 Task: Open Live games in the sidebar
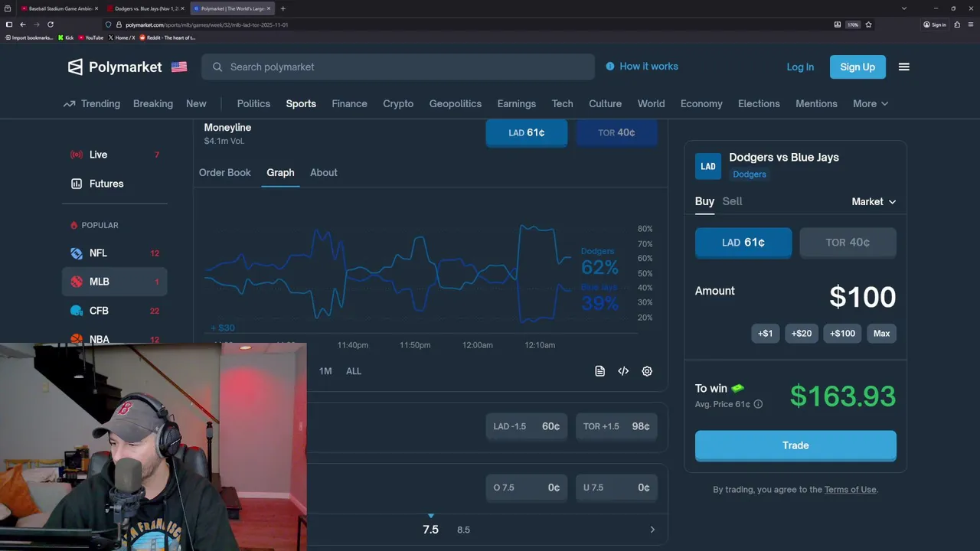coord(115,155)
